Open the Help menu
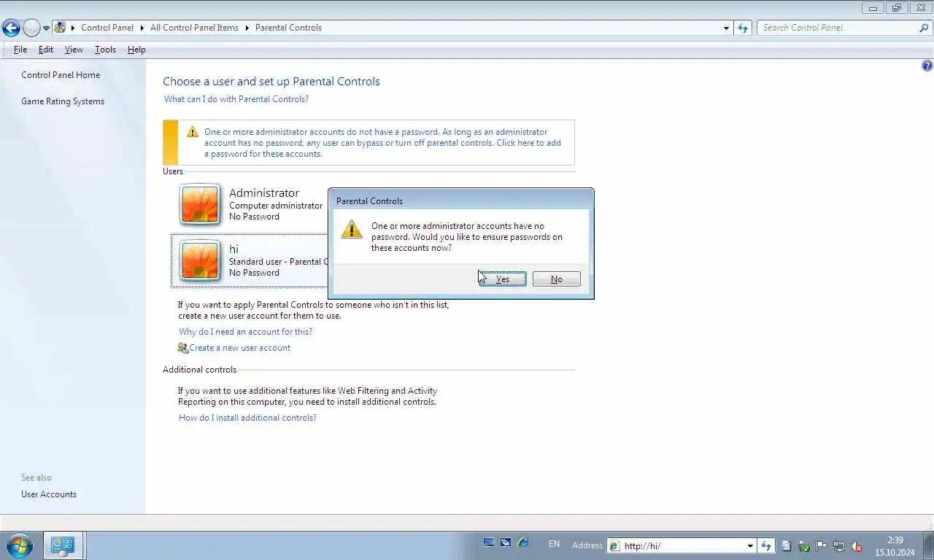The image size is (934, 560). [x=136, y=50]
